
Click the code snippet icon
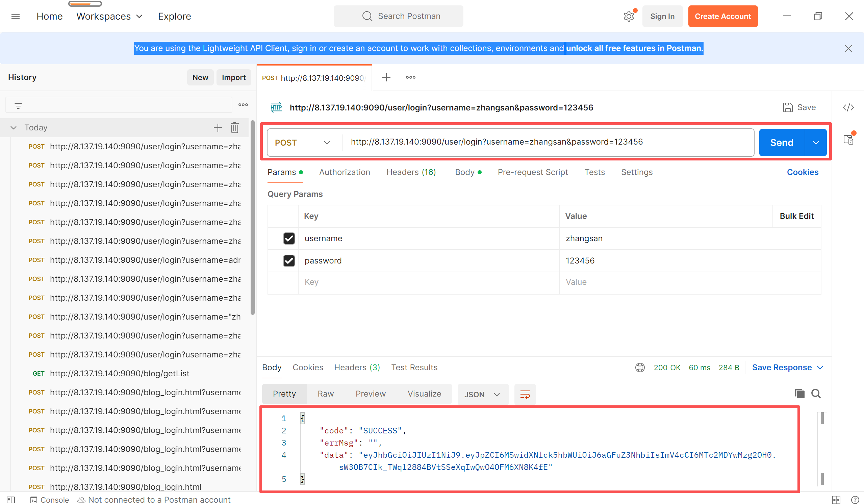point(848,107)
